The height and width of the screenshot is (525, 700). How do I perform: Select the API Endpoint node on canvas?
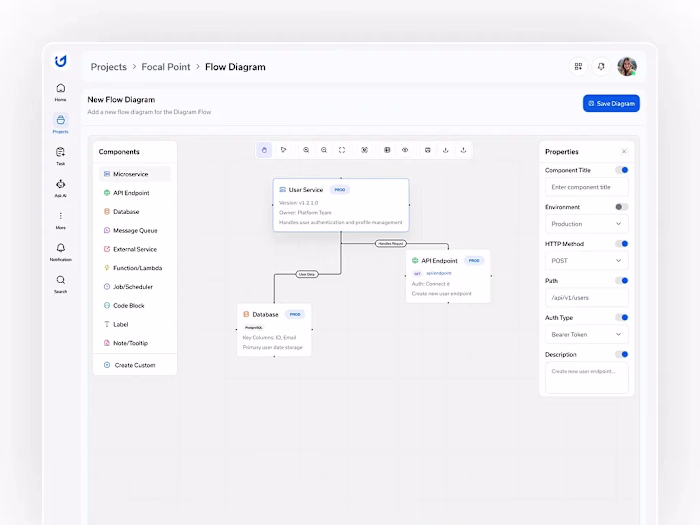(448, 276)
